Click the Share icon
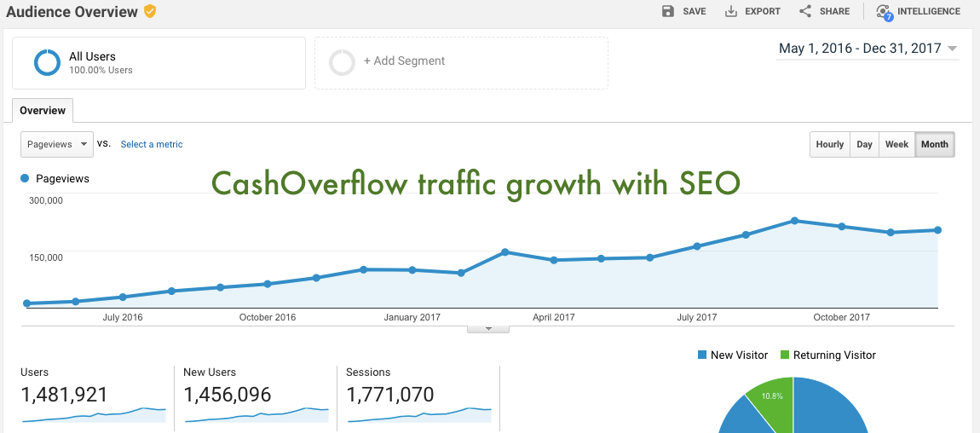Viewport: 980px width, 433px height. tap(805, 11)
